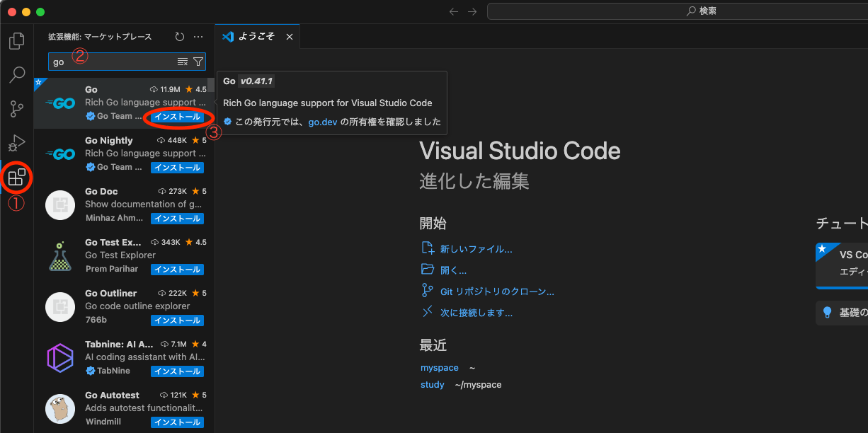This screenshot has height=433, width=868.
Task: Refresh the extensions marketplace list
Action: pyautogui.click(x=179, y=37)
